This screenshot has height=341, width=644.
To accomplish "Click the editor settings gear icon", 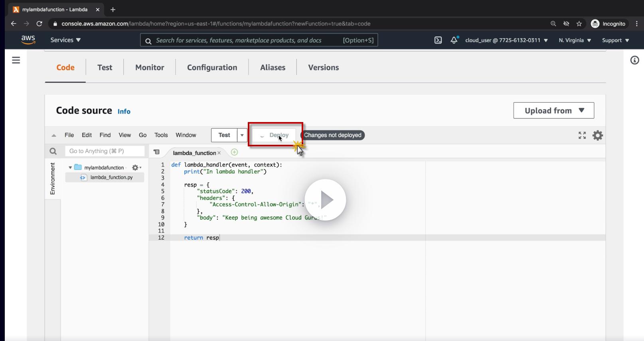I will [x=597, y=136].
